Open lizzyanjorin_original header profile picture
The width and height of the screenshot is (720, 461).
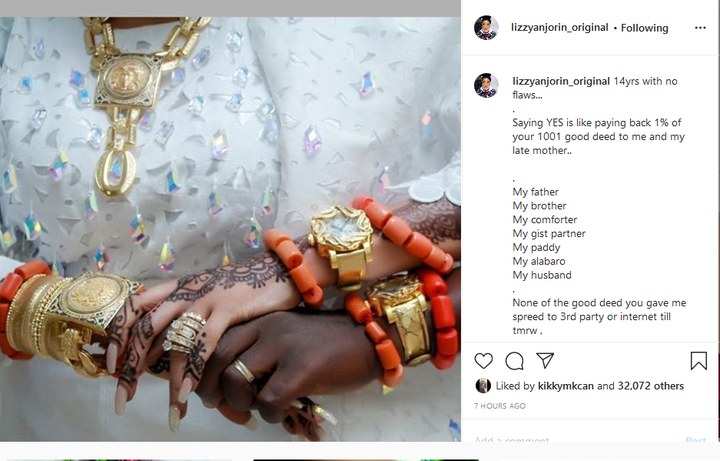pos(486,28)
